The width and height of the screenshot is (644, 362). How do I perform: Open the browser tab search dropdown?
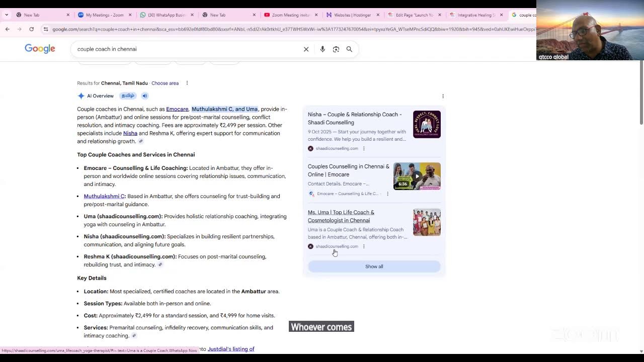pyautogui.click(x=6, y=15)
